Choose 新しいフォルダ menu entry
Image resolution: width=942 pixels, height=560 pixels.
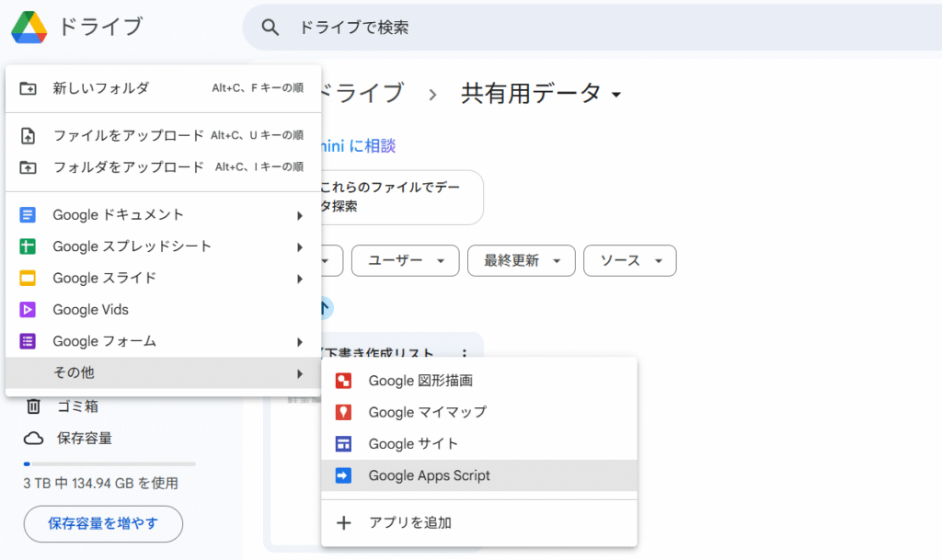point(100,88)
